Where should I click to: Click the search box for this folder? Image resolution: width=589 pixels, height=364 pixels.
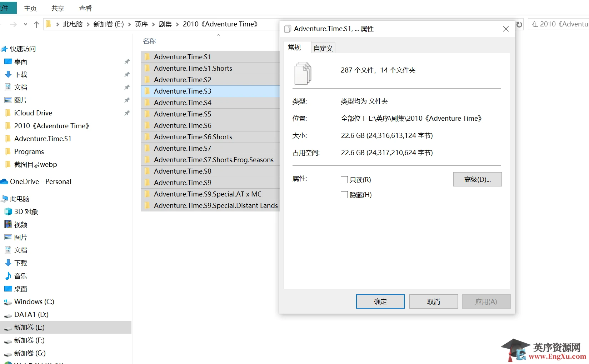tap(559, 24)
